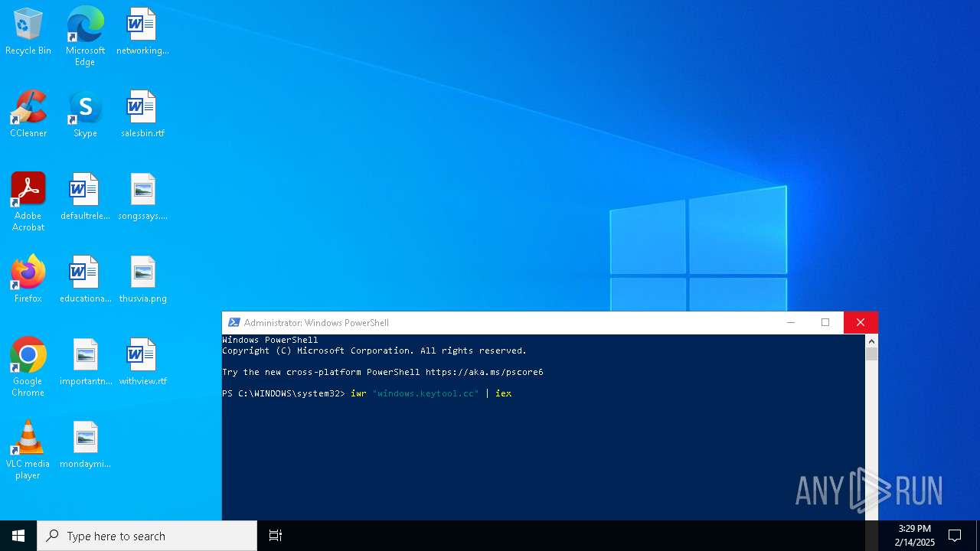Launch Skype desktop shortcut
The height and width of the screenshot is (551, 980).
click(x=85, y=115)
